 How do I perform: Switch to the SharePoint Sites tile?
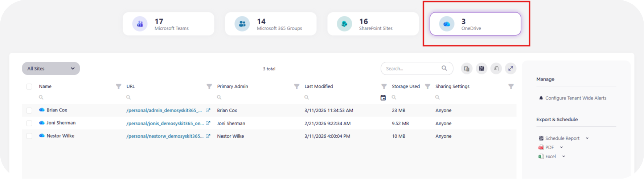point(373,24)
